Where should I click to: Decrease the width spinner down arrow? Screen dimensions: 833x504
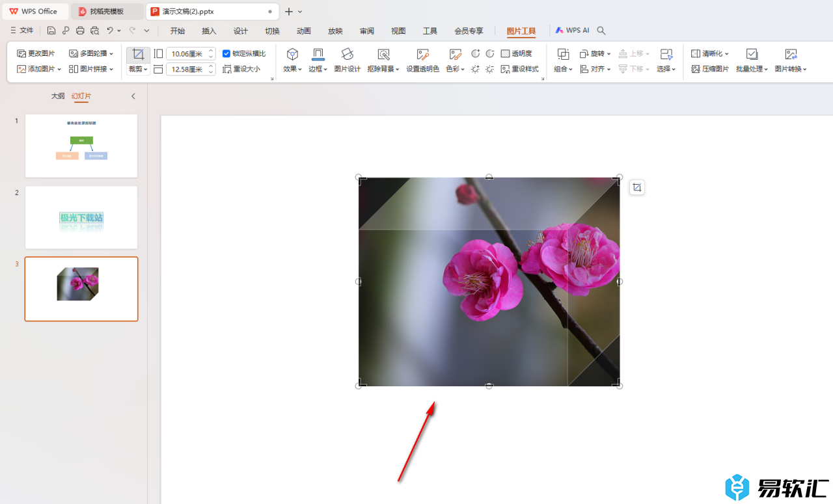point(212,72)
